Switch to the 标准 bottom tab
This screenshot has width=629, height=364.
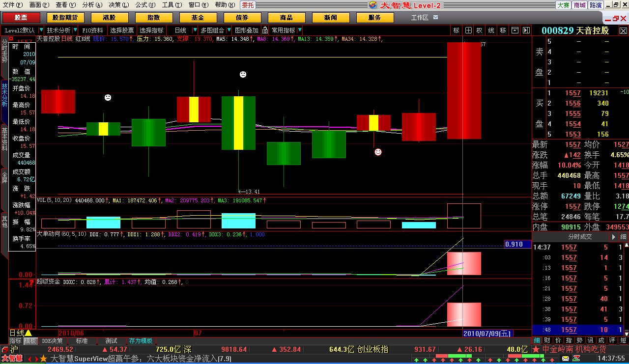(82, 341)
